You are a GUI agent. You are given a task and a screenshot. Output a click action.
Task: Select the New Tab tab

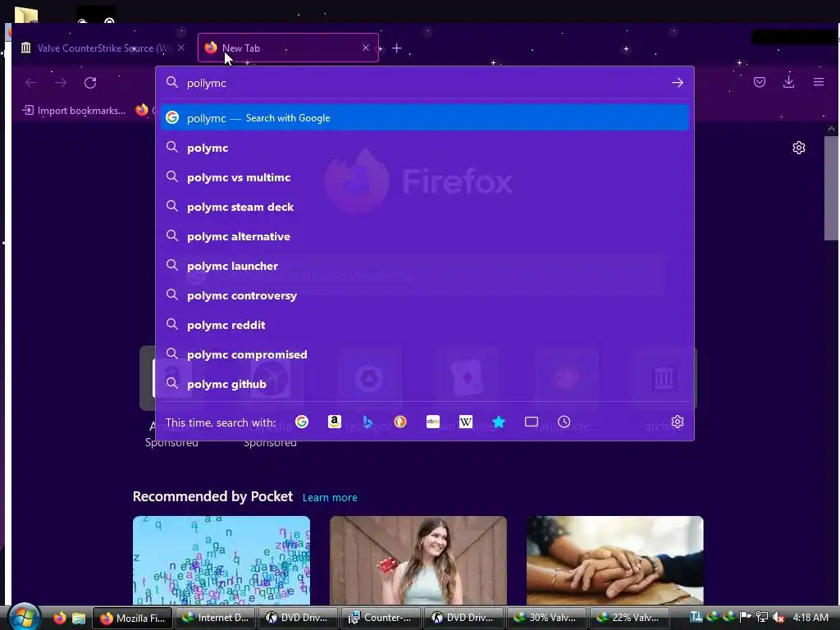tap(288, 48)
